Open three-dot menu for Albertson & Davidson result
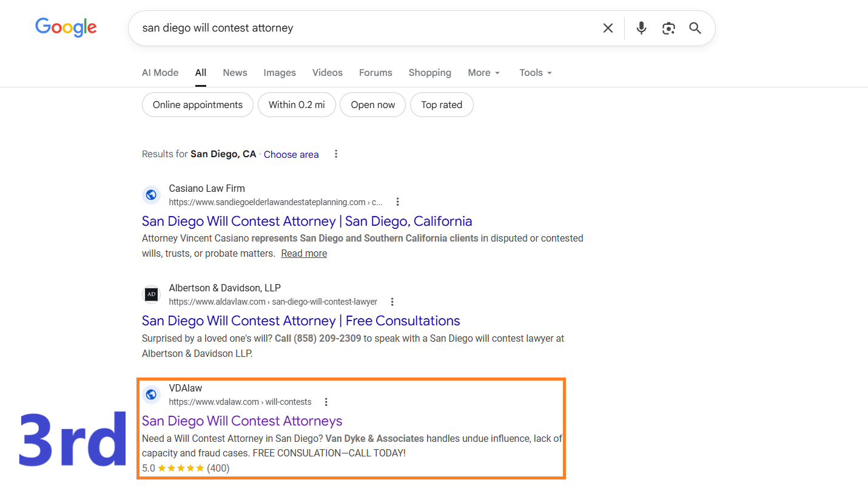 coord(392,302)
